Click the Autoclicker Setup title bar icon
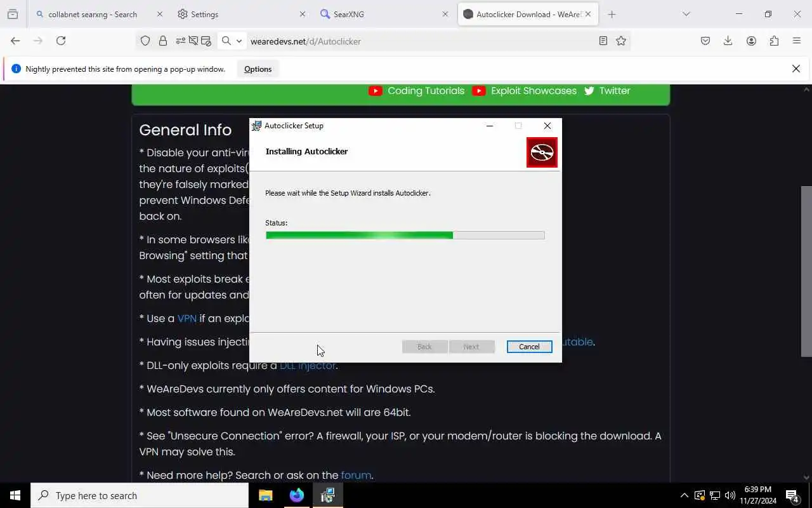Image resolution: width=812 pixels, height=508 pixels. (x=256, y=126)
